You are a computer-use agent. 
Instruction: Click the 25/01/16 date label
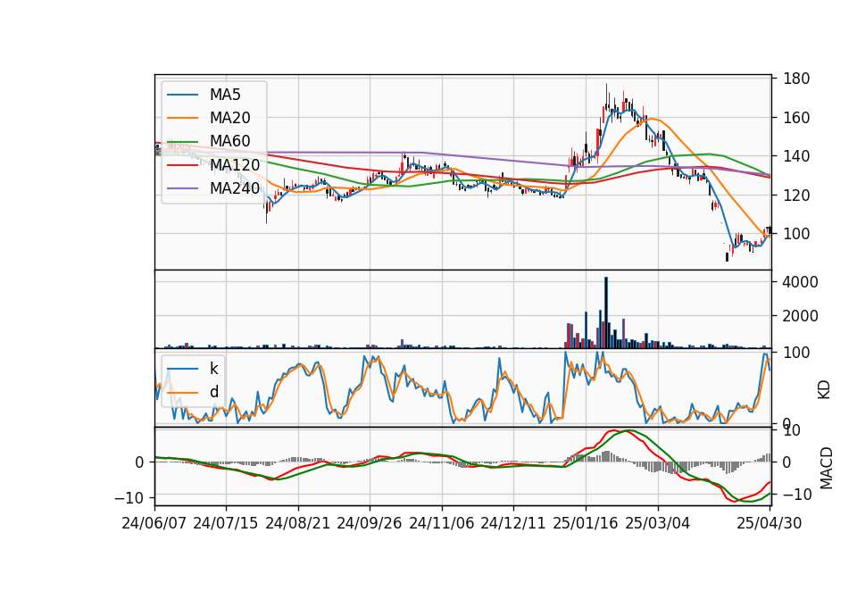point(586,523)
